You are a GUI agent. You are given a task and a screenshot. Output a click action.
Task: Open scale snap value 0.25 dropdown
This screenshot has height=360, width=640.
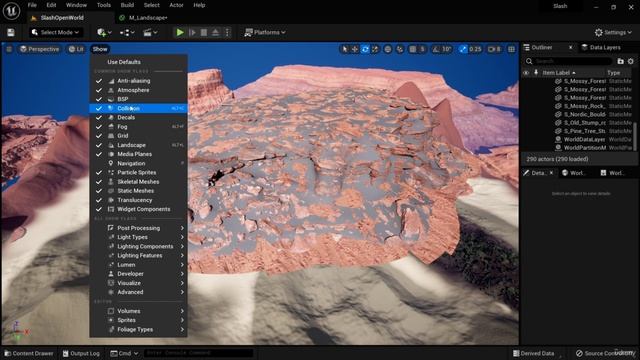pyautogui.click(x=475, y=49)
